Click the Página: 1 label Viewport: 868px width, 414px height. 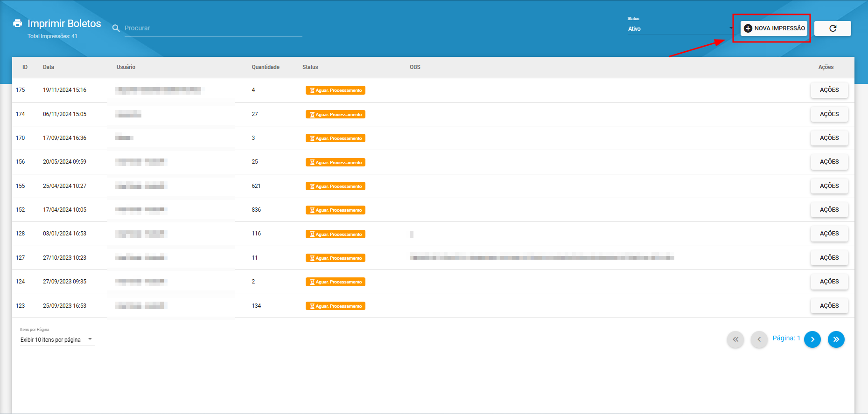786,338
